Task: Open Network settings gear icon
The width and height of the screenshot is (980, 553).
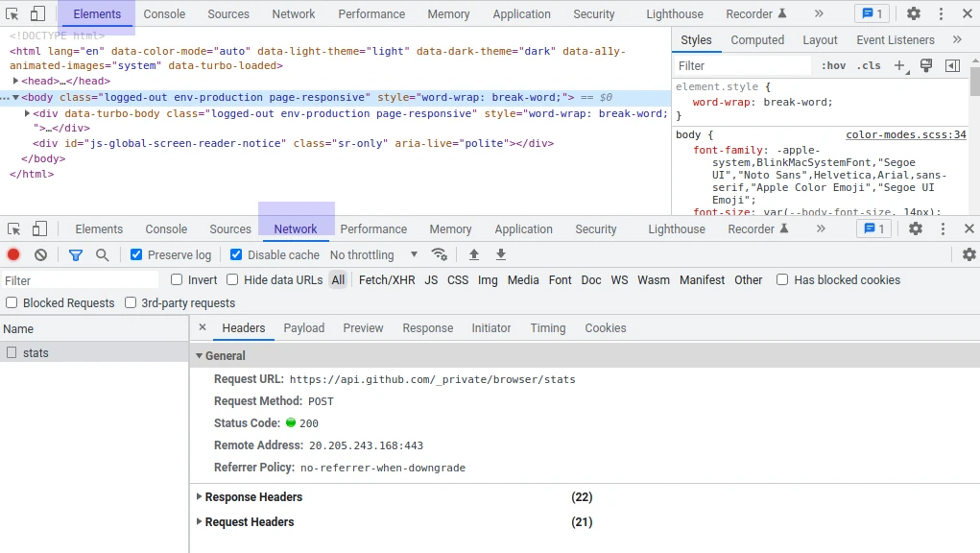Action: point(968,254)
